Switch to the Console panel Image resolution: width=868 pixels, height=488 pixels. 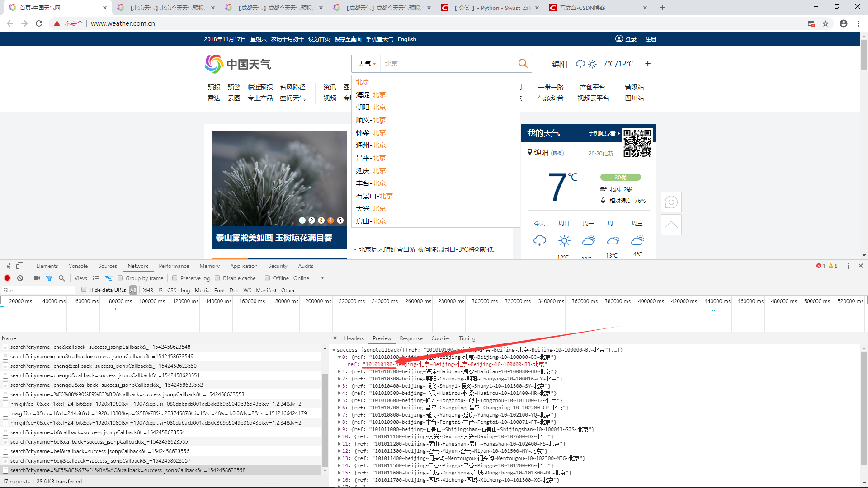(x=78, y=266)
